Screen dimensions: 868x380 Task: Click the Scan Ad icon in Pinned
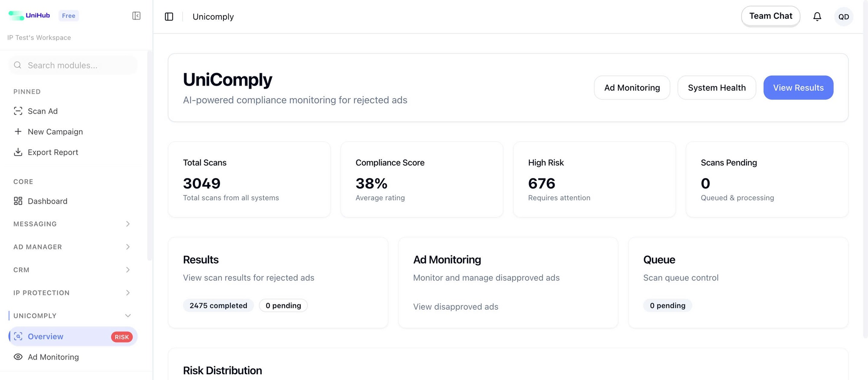(18, 111)
